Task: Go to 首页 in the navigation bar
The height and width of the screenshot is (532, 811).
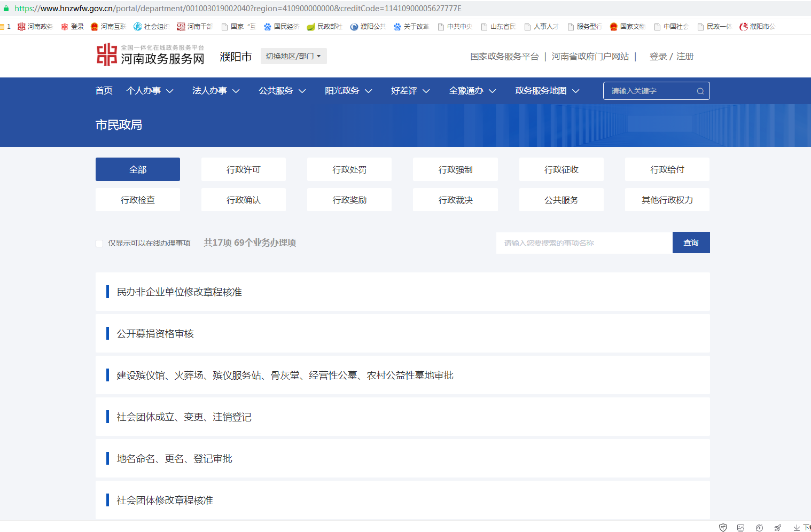Action: [x=104, y=91]
